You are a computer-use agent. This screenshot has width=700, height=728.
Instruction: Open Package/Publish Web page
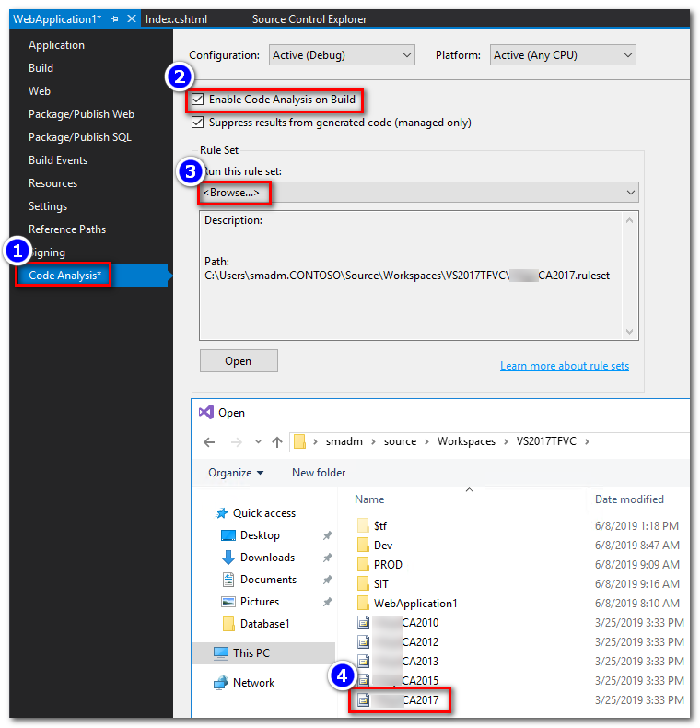tap(81, 114)
